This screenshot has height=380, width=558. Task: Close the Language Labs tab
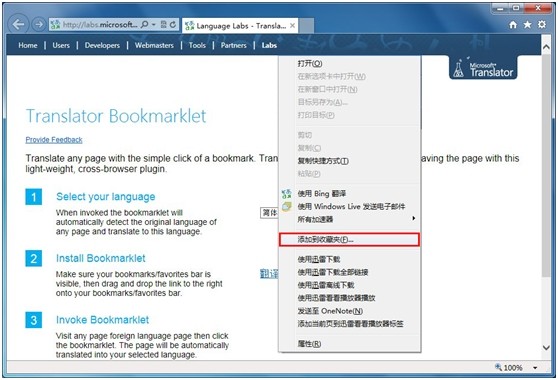pyautogui.click(x=292, y=26)
